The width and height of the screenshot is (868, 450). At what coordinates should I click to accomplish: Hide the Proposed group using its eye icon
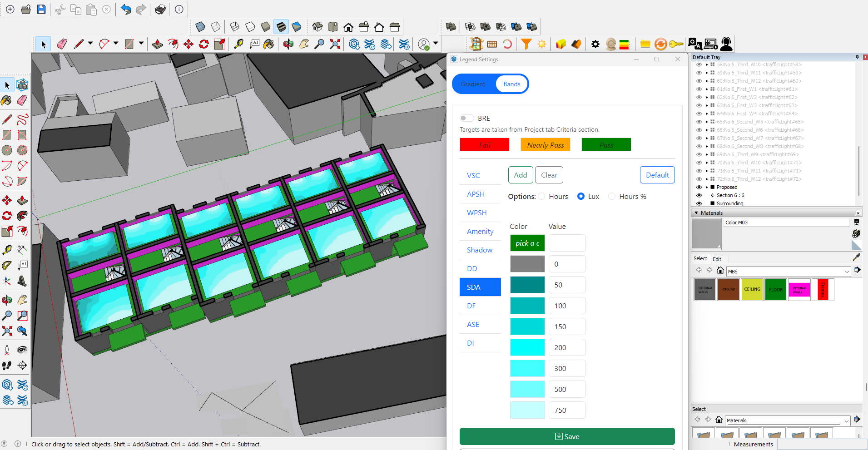click(699, 187)
